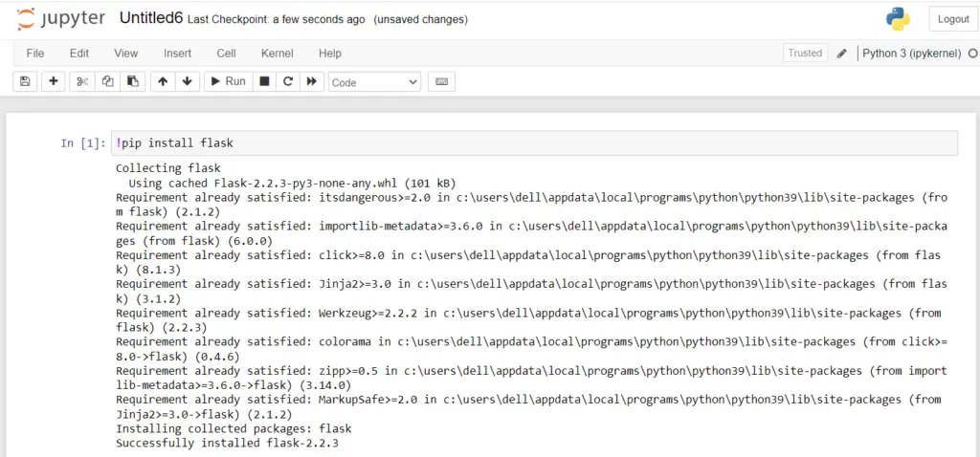Restart kernel and run all icon
This screenshot has height=457, width=980.
310,81
